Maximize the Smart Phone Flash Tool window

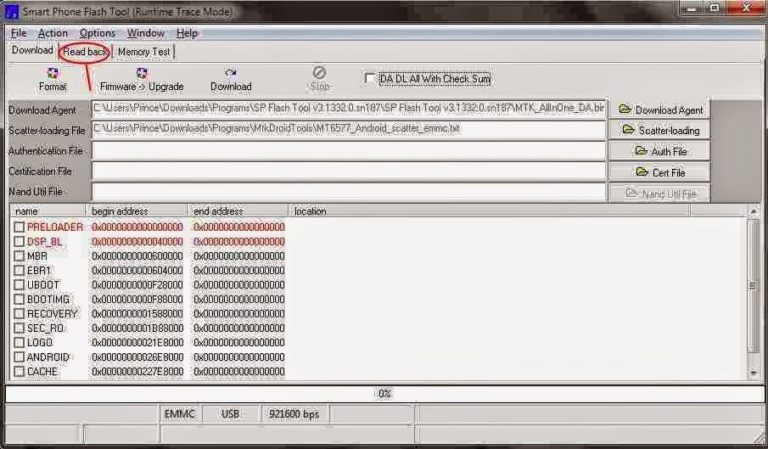pyautogui.click(x=716, y=8)
